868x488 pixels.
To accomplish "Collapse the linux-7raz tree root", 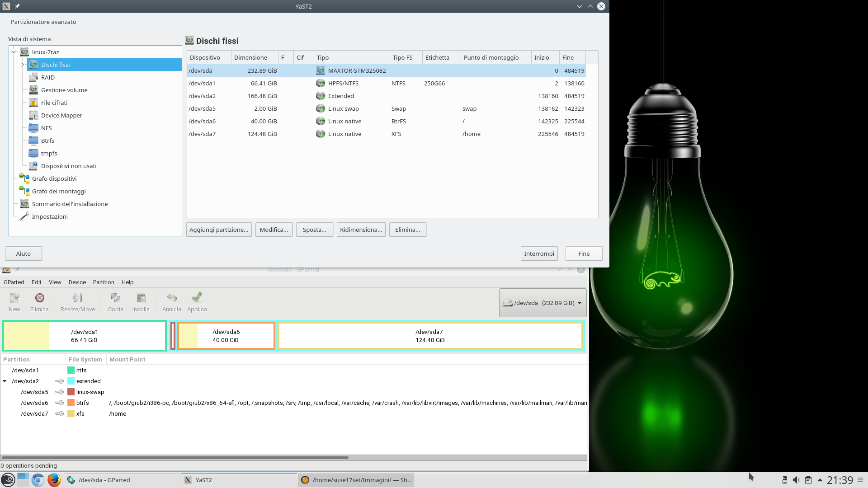I will pyautogui.click(x=14, y=52).
